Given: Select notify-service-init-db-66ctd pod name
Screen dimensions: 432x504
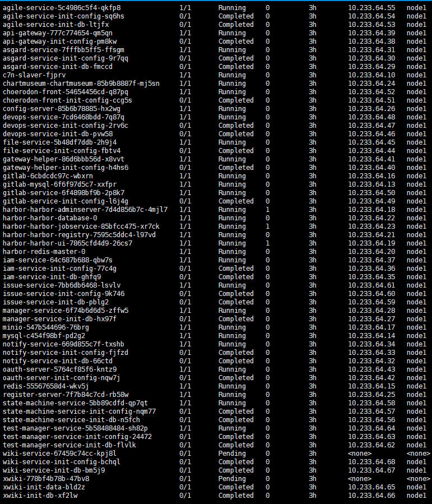Looking at the screenshot, I should [x=58, y=361].
